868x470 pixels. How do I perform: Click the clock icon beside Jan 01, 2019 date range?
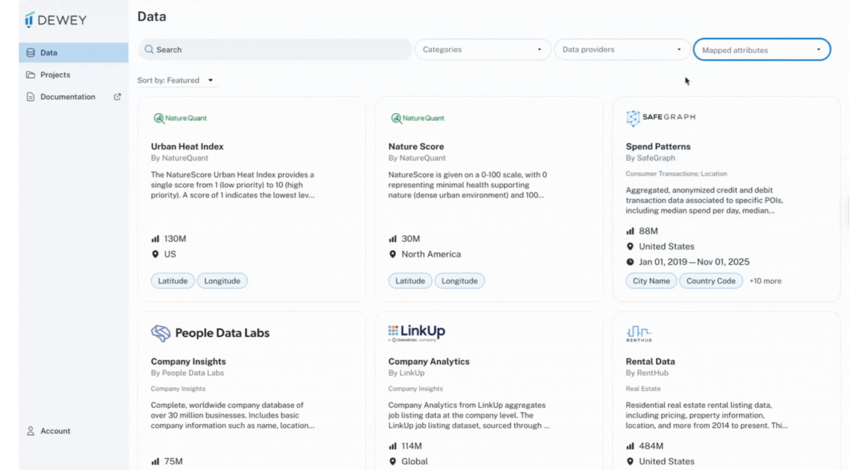pos(630,262)
